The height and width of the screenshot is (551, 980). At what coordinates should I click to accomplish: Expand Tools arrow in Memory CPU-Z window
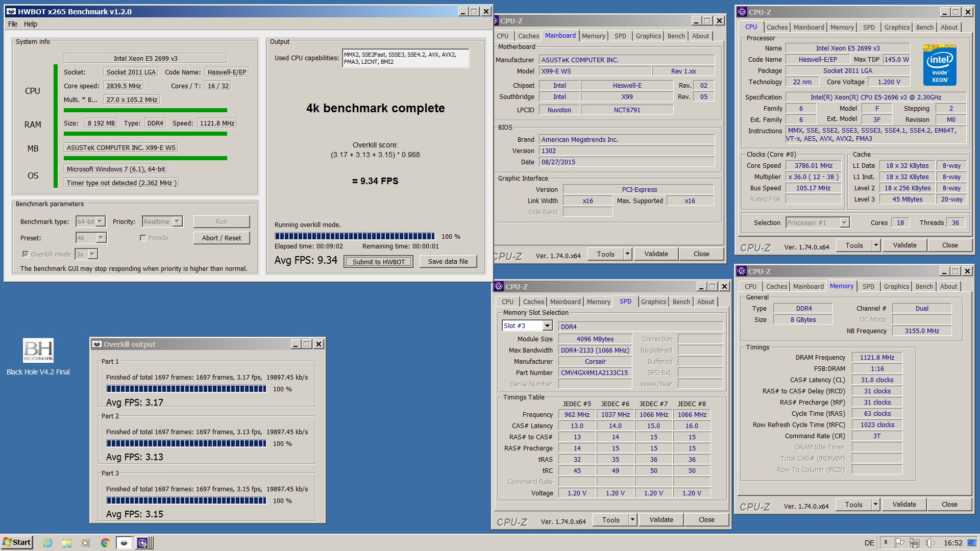coord(875,505)
